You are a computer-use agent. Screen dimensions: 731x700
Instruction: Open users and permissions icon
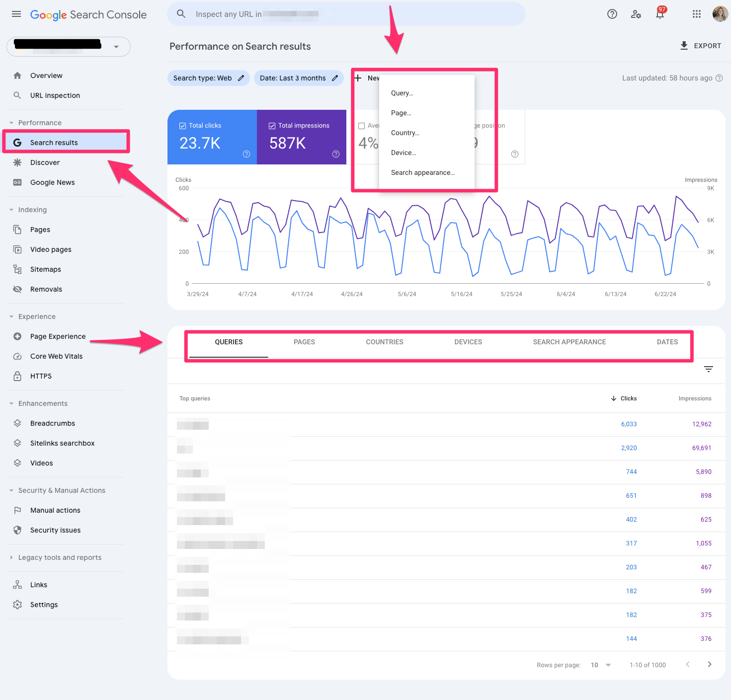pyautogui.click(x=636, y=14)
